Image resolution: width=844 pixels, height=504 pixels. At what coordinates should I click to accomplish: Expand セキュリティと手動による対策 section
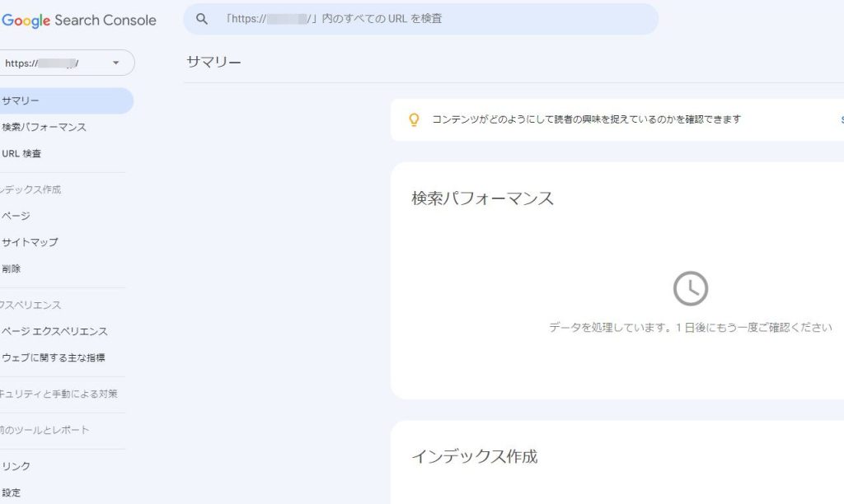[x=59, y=394]
